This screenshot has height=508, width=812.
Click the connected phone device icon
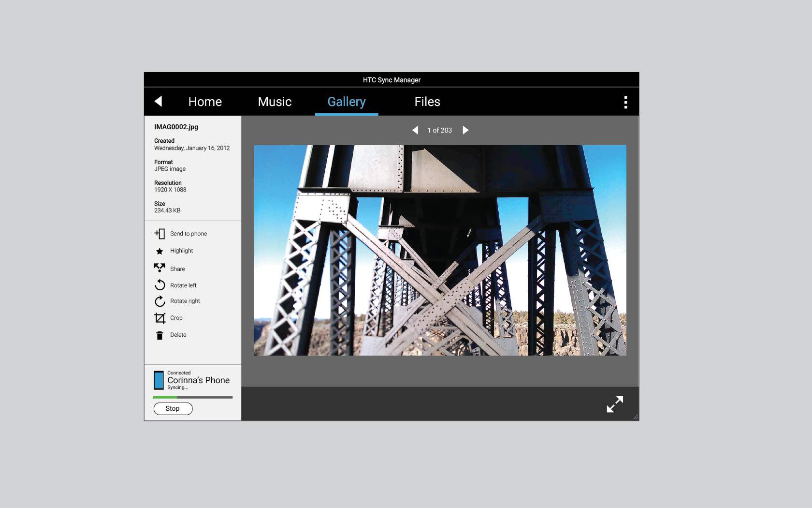(159, 380)
